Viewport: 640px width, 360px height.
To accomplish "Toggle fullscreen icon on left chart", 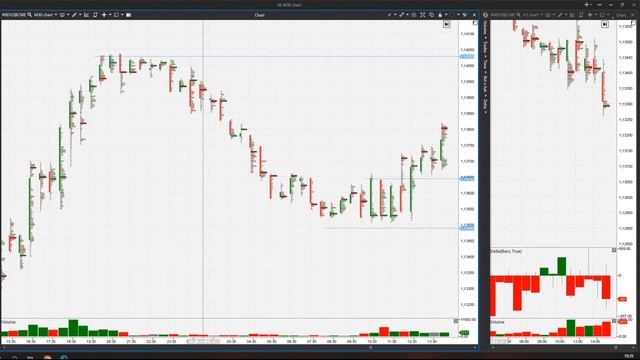I will click(422, 15).
